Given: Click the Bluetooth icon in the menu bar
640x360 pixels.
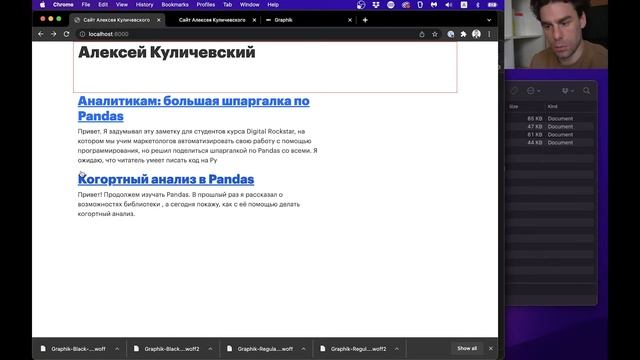Looking at the screenshot, I should (478, 5).
